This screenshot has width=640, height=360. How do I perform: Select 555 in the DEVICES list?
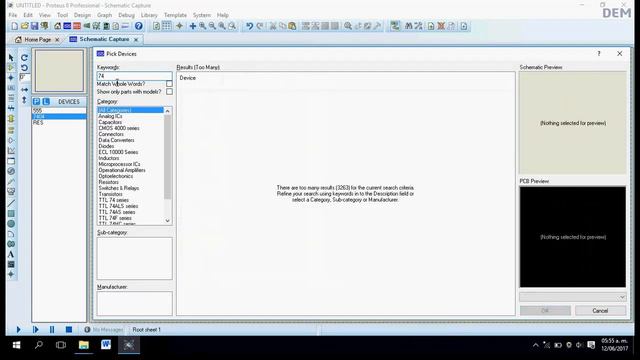click(x=59, y=111)
